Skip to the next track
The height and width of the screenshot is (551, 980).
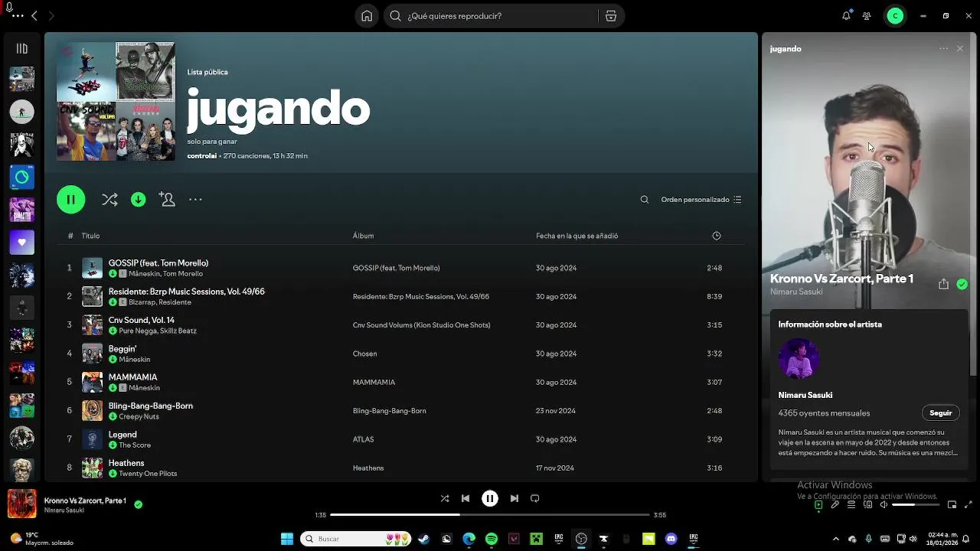514,498
